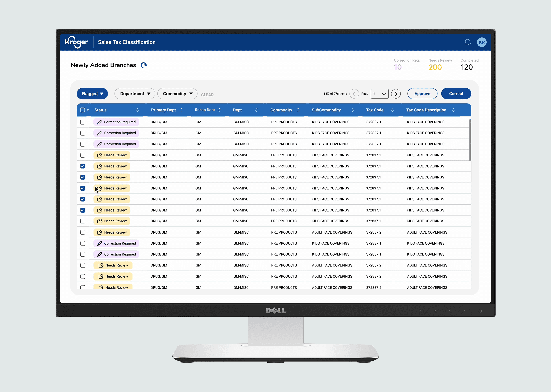Open the notifications bell
Image resolution: width=551 pixels, height=392 pixels.
pos(467,42)
